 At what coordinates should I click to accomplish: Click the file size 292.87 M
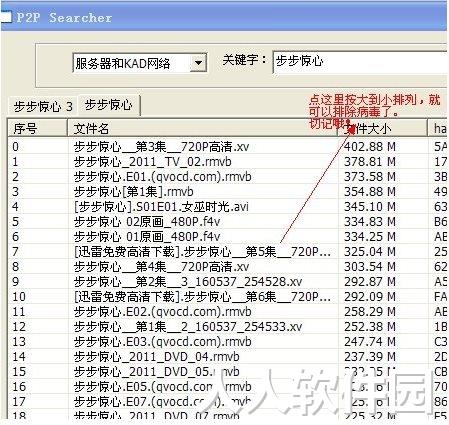[370, 282]
